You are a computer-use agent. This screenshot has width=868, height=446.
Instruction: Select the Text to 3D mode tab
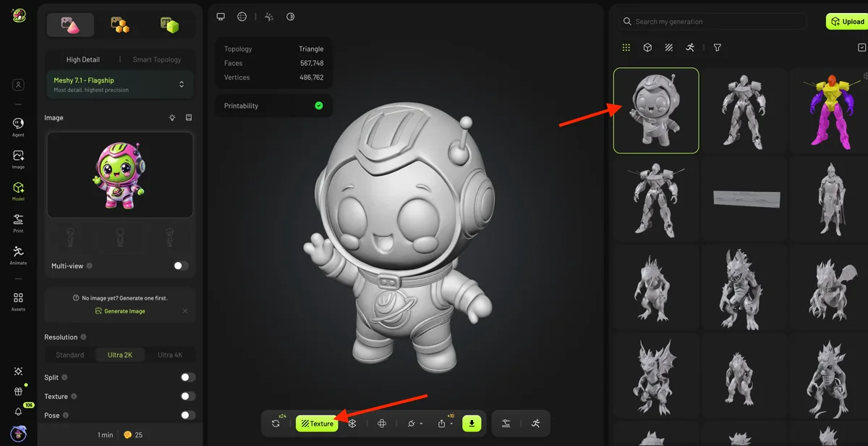click(x=169, y=25)
